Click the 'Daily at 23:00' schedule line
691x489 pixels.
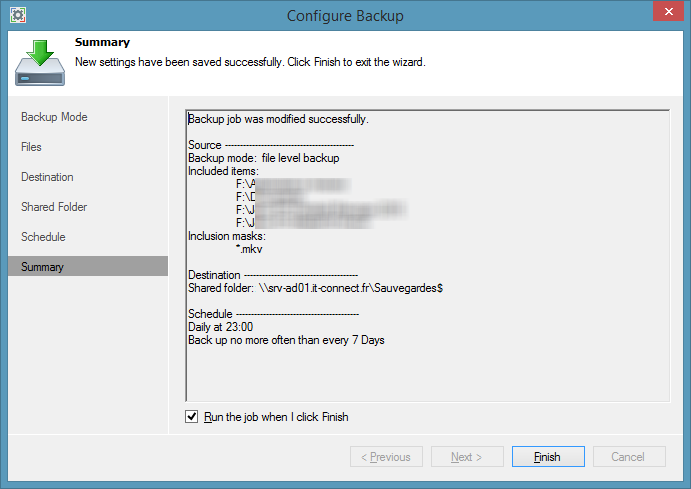pos(220,327)
